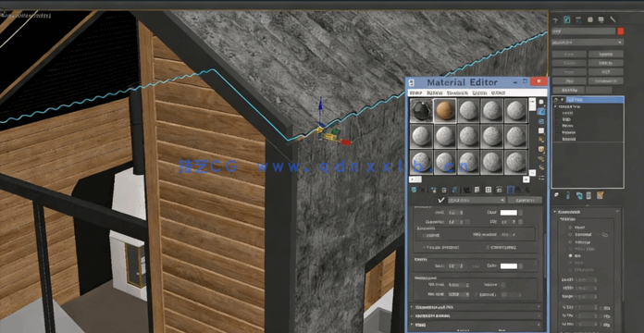Image resolution: width=644 pixels, height=333 pixels.
Task: Click the currently selected radio button in rollout
Action: (570, 255)
